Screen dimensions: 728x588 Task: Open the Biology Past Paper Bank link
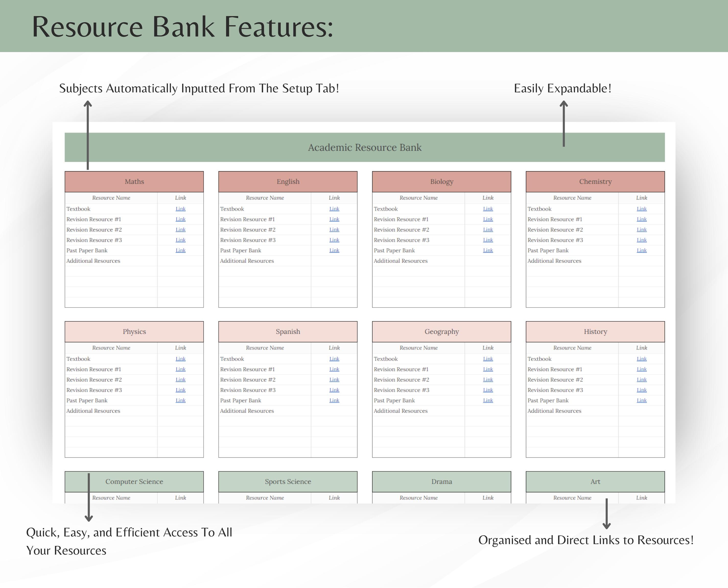[x=488, y=250]
